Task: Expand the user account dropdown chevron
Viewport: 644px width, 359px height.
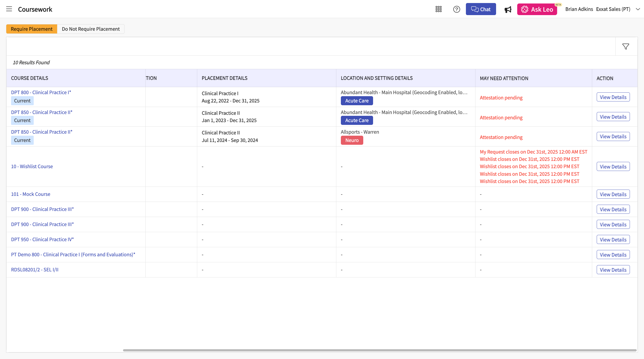Action: click(638, 9)
